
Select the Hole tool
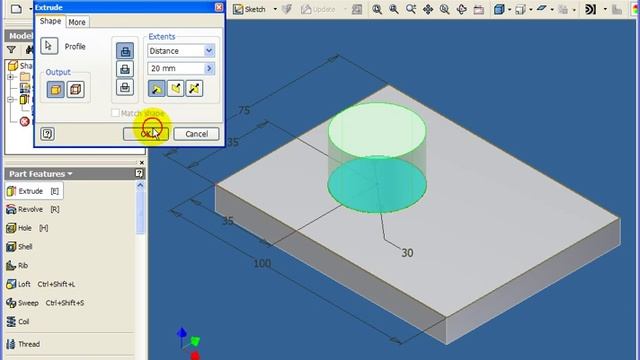click(x=27, y=228)
